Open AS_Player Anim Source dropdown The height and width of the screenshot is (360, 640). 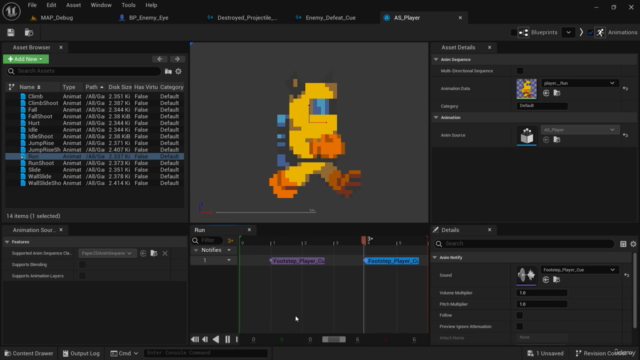pyautogui.click(x=580, y=130)
